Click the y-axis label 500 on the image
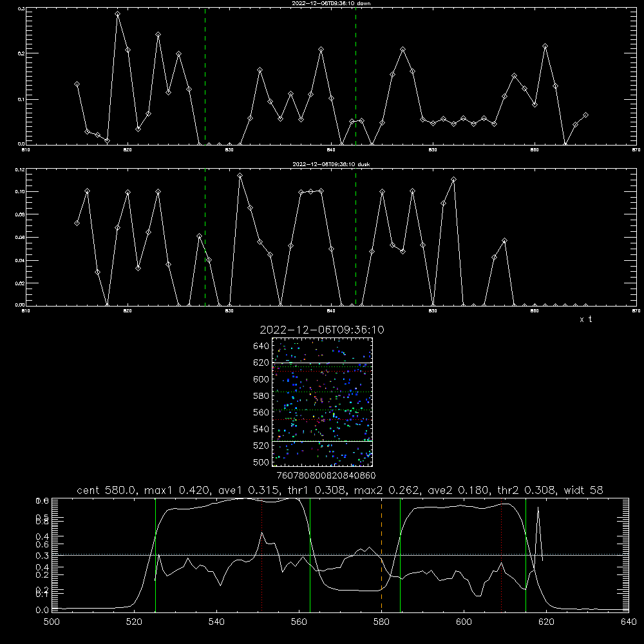Screen dimensions: 644x644 (261, 462)
